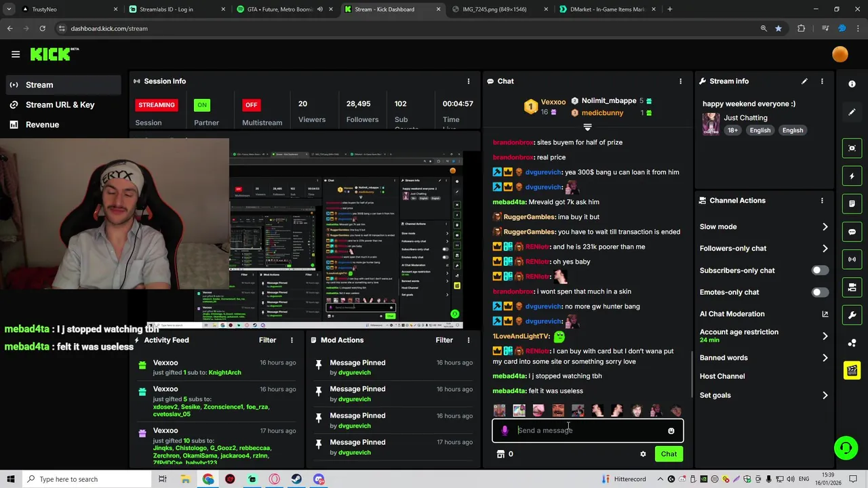
Task: Open Mod Actions three-dot menu
Action: point(468,340)
